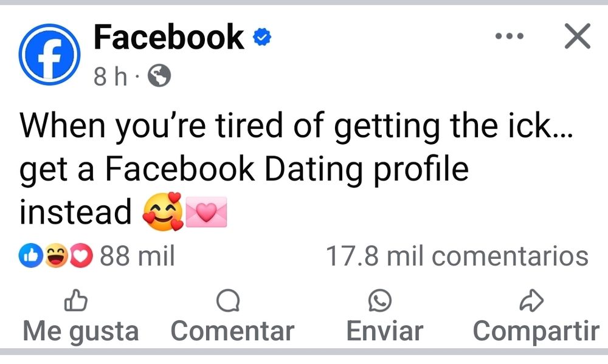Select the Comentar button
The height and width of the screenshot is (364, 608).
point(233,317)
